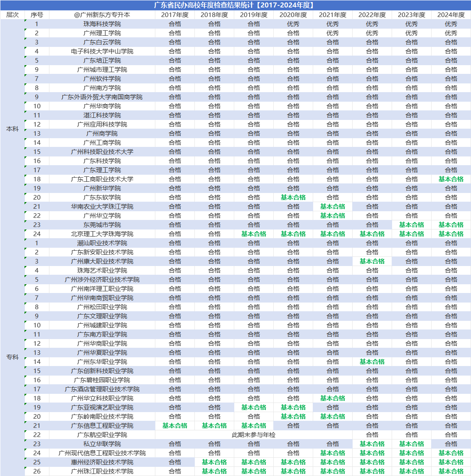Click 广州理工学院's 2021年度 优秀 cell
The width and height of the screenshot is (471, 476).
tap(333, 33)
